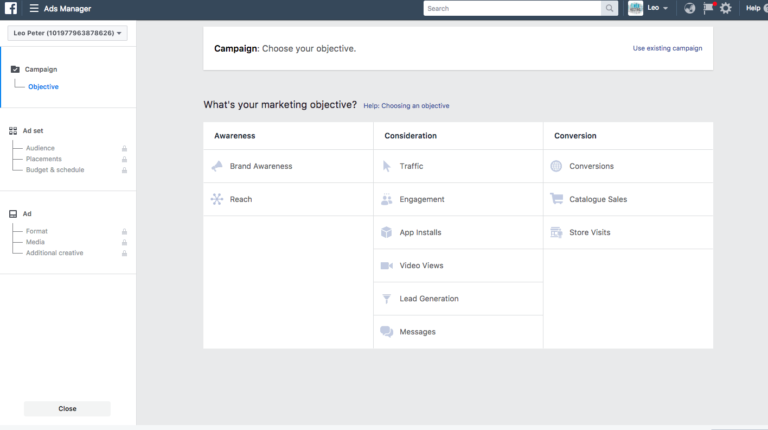768x430 pixels.
Task: Click the lock icon next to Placements
Action: coord(124,159)
